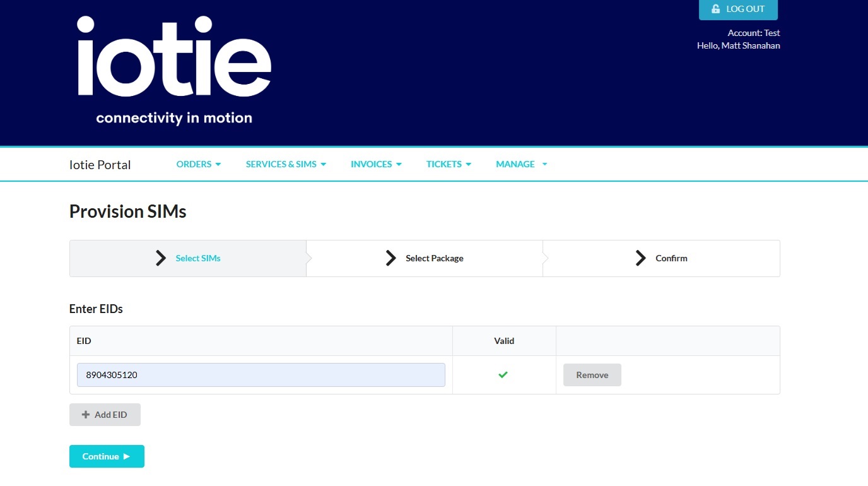Expand the Services & SIMs menu
Viewport: 868px width, 486px height.
click(x=286, y=164)
